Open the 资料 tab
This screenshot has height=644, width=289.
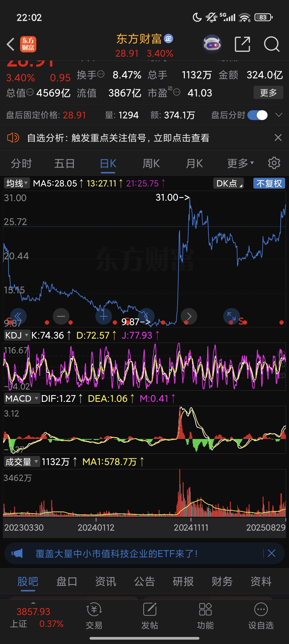[x=261, y=581]
